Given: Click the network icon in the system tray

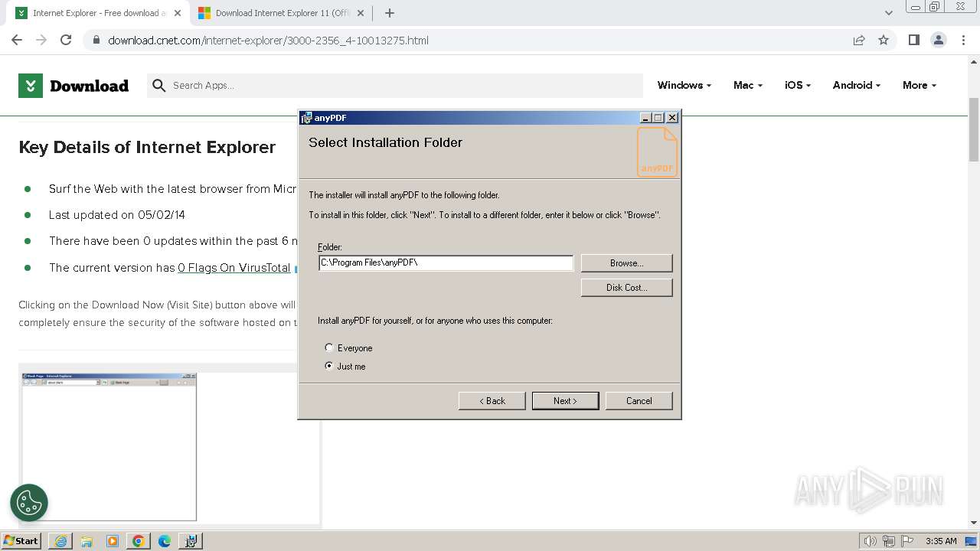Looking at the screenshot, I should [889, 541].
